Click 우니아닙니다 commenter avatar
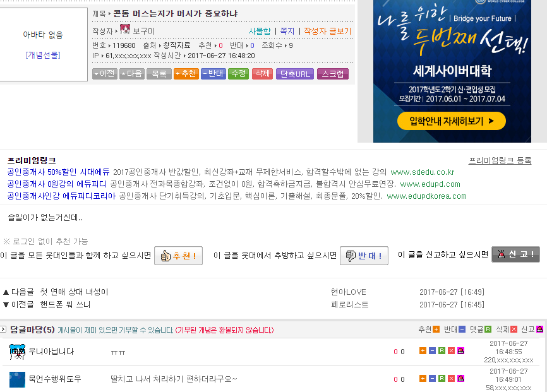Screen dimensions: 547x392 [x=17, y=352]
